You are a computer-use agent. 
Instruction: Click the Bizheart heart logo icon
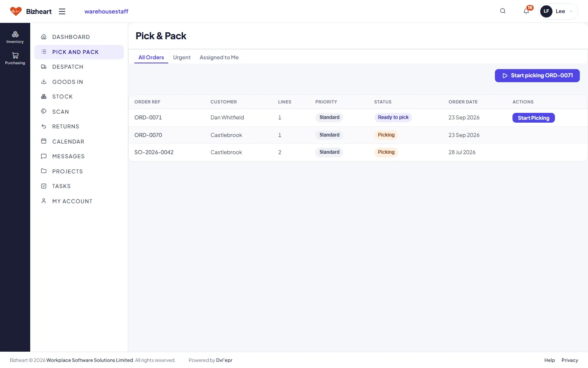click(16, 11)
